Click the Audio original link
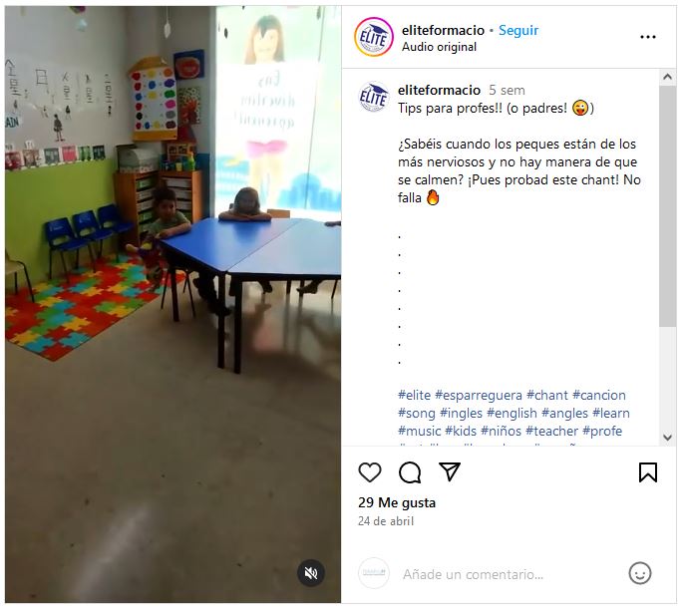This screenshot has width=688, height=616. (439, 47)
